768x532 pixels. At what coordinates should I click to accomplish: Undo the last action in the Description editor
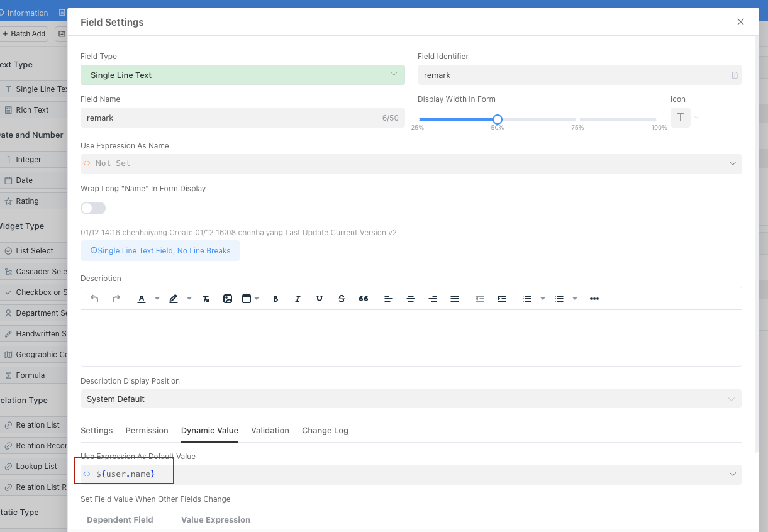pos(95,299)
